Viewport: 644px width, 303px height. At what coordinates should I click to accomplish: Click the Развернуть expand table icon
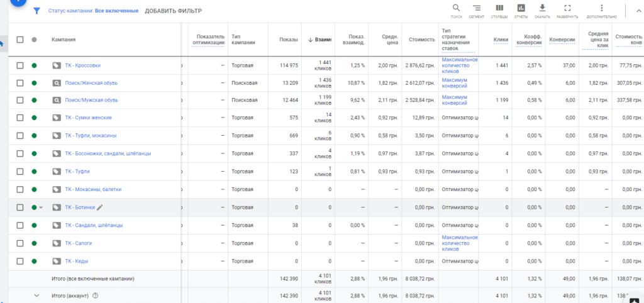[x=568, y=11]
